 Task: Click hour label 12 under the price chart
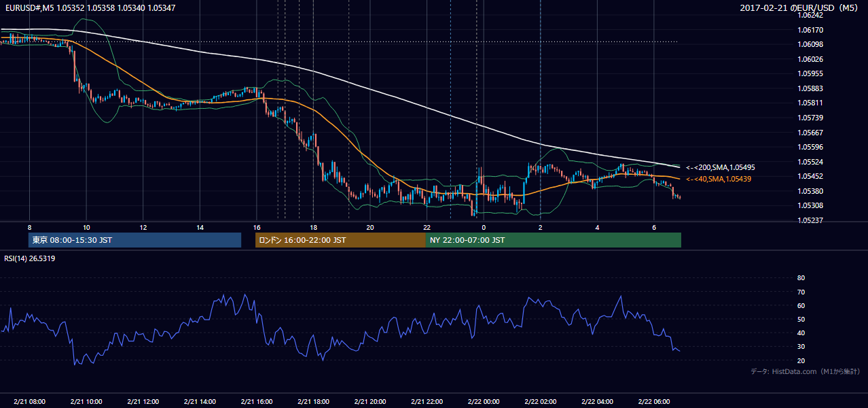tap(143, 227)
